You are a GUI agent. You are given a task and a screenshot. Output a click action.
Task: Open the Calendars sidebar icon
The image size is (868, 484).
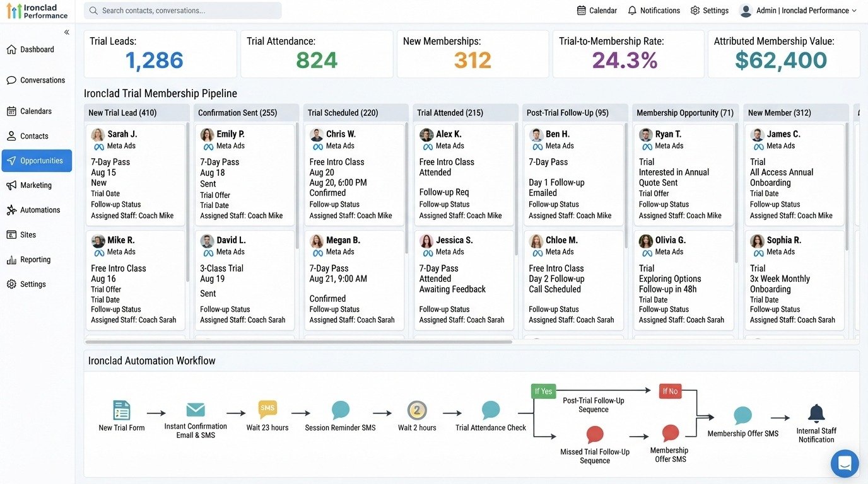point(11,112)
